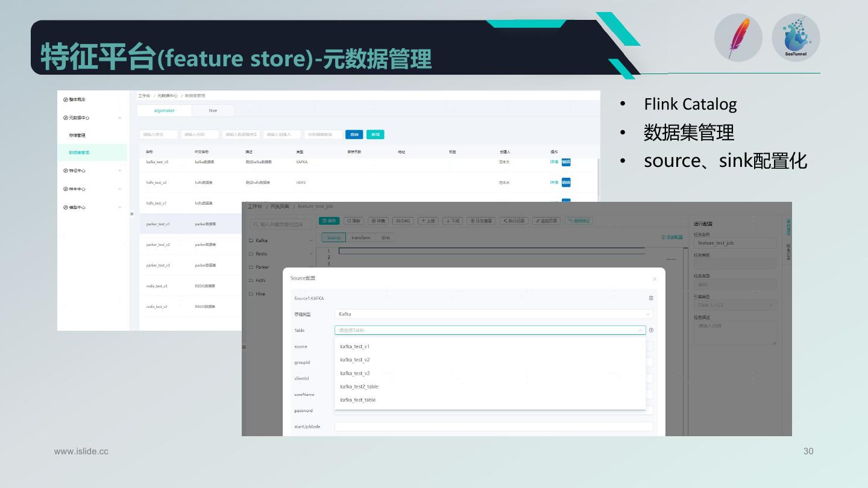
Task: Collapse the 元数据中心 sidebar section
Action: pos(119,118)
